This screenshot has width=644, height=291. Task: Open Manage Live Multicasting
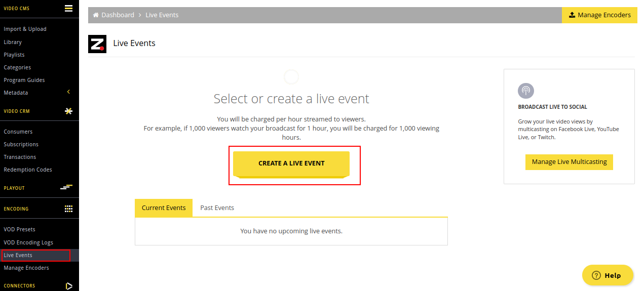pos(569,162)
